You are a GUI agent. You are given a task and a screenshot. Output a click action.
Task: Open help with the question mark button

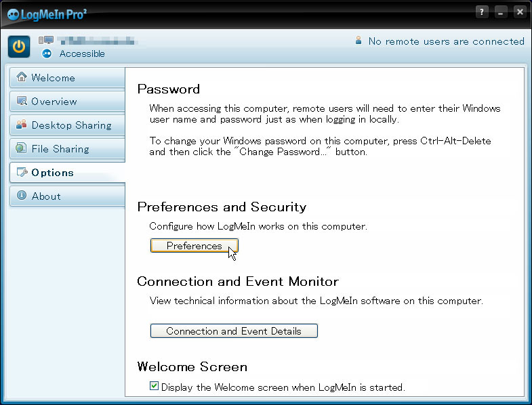pyautogui.click(x=482, y=12)
